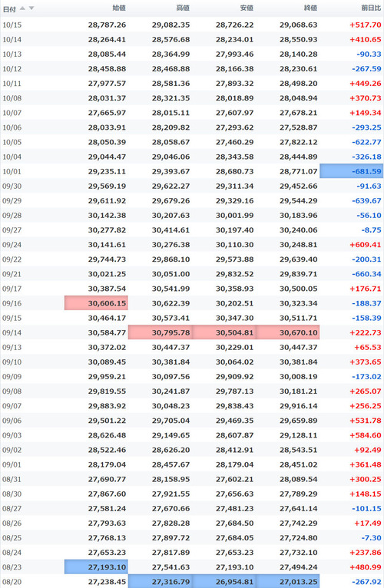The image size is (384, 588).
Task: Select the 10/04 open value 29,044.47
Action: tap(107, 157)
